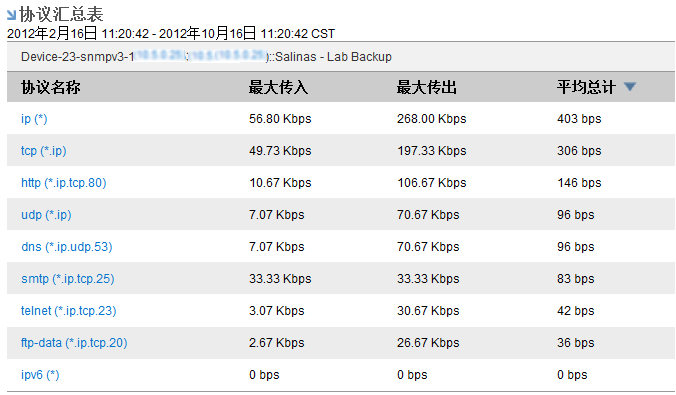Click the 协议汇总表 title text
The image size is (676, 395).
(x=61, y=14)
